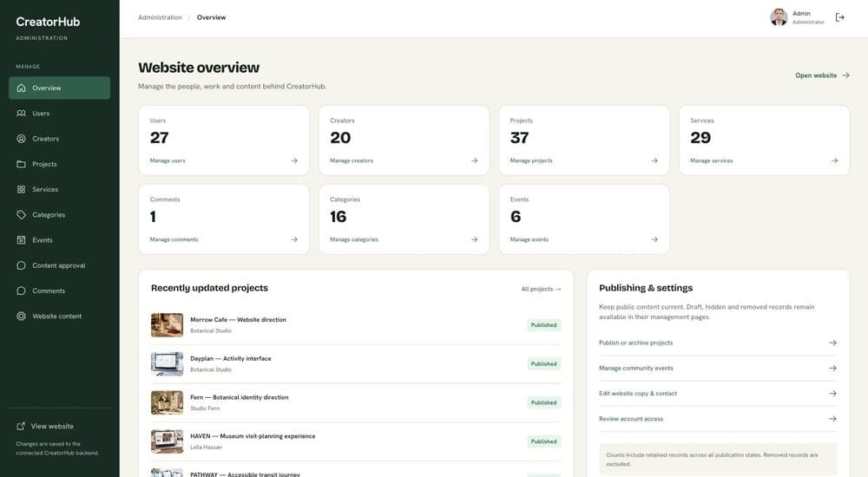Select Projects in the sidebar
The width and height of the screenshot is (868, 477).
click(59, 165)
